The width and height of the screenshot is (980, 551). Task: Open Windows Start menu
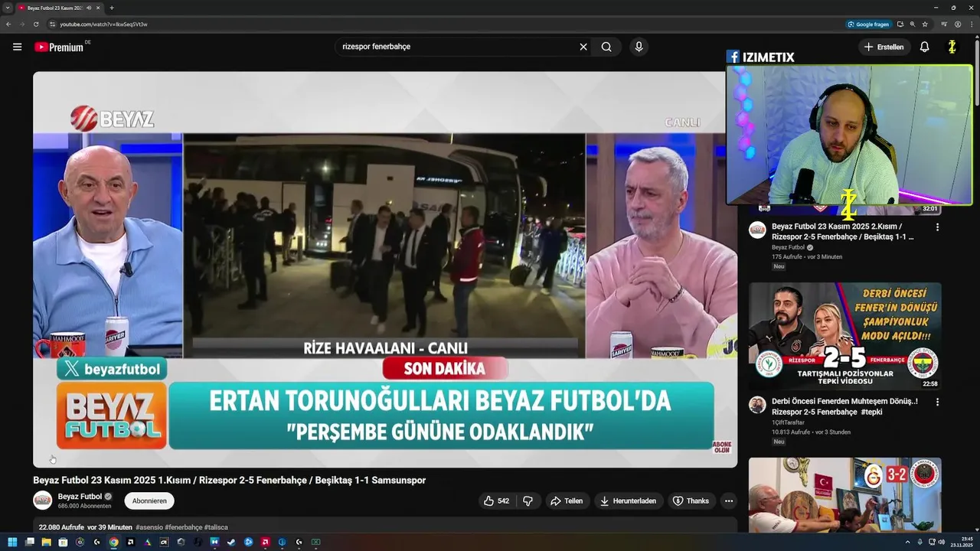[12, 542]
